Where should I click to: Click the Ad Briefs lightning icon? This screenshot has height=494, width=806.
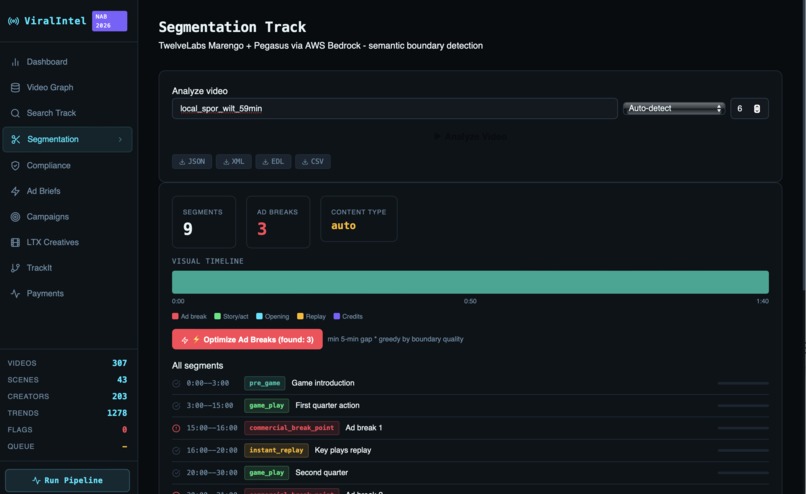(15, 191)
